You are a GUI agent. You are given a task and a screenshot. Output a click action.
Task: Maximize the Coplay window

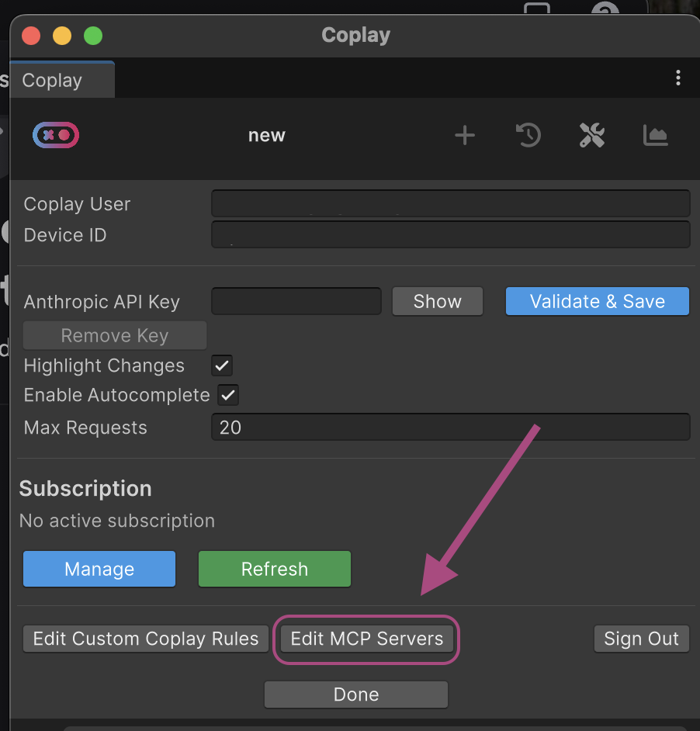(93, 36)
